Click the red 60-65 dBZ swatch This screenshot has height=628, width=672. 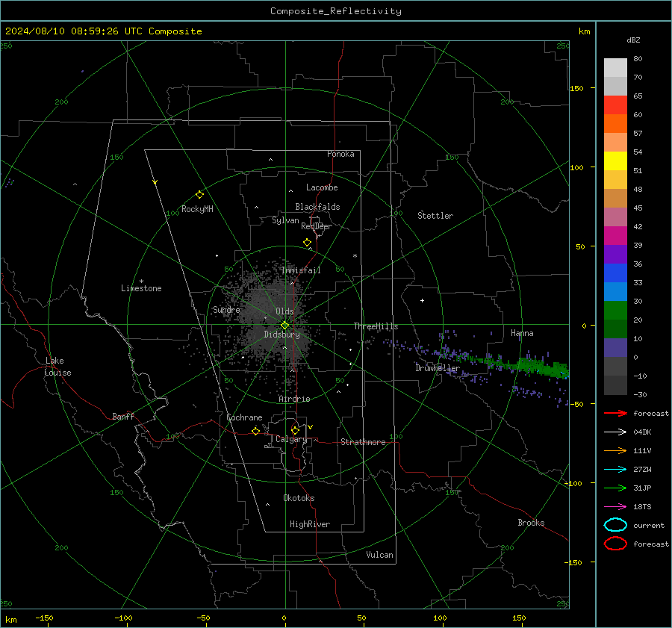[x=615, y=105]
